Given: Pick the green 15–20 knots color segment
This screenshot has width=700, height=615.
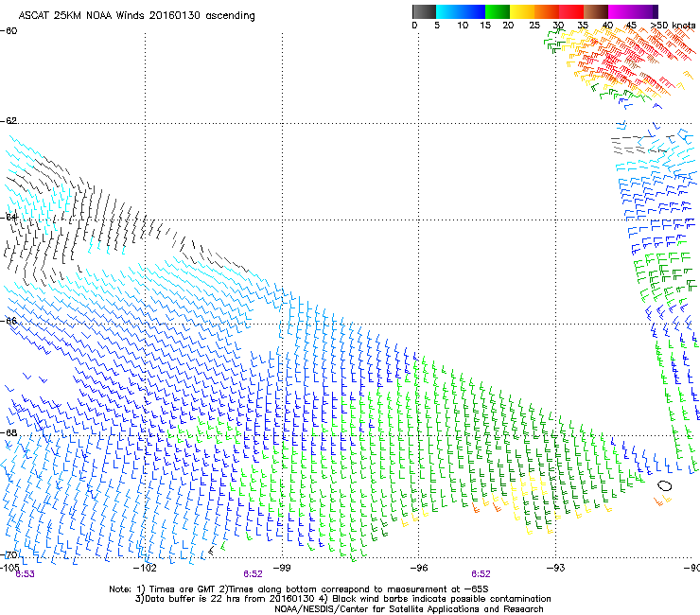Looking at the screenshot, I should tap(498, 11).
